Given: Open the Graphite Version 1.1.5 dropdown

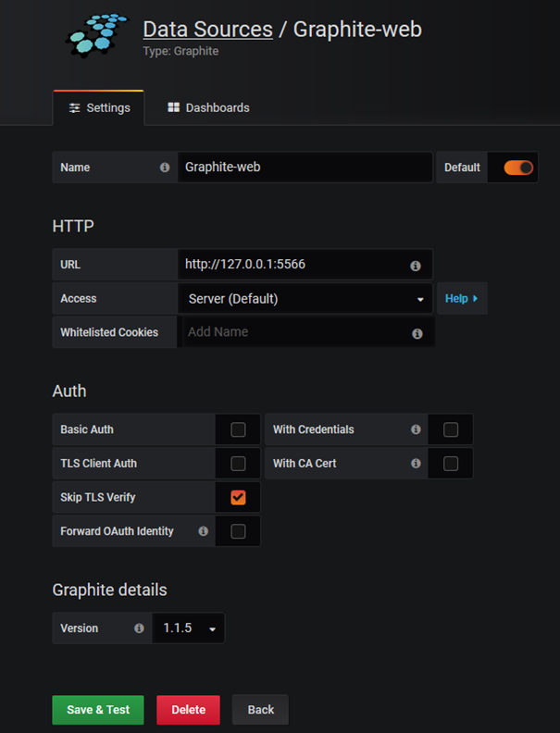Looking at the screenshot, I should point(189,628).
